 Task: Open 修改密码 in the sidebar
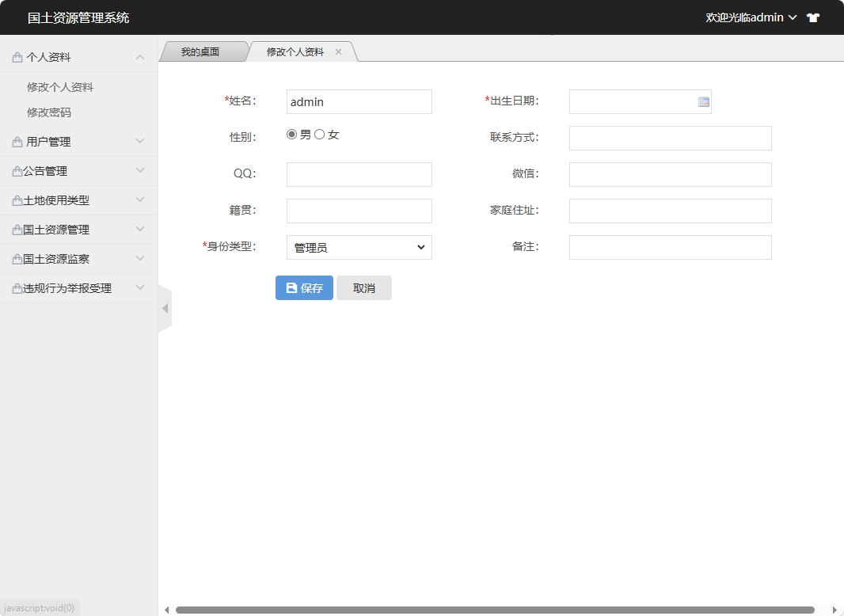point(49,112)
